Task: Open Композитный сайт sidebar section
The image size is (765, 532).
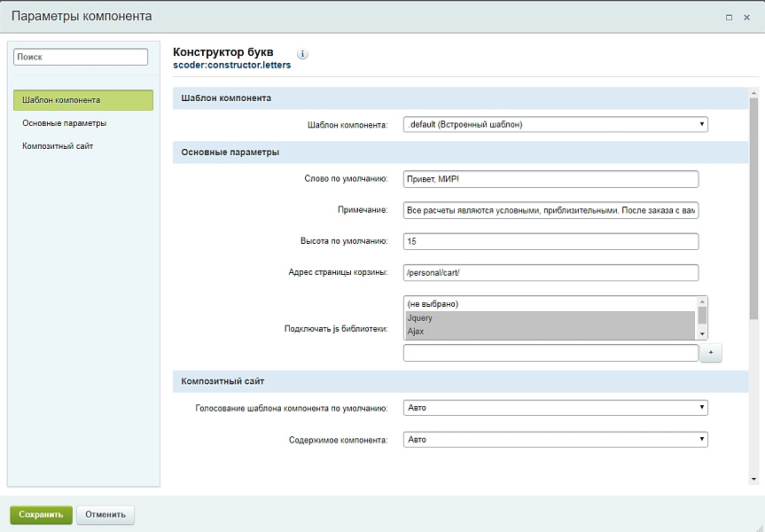Action: click(x=58, y=145)
